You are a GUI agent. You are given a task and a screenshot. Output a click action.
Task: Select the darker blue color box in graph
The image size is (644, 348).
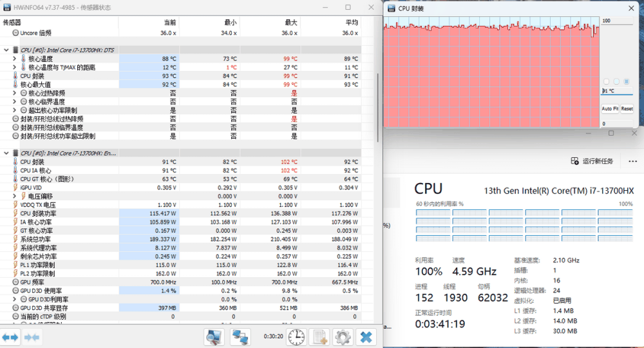[627, 81]
